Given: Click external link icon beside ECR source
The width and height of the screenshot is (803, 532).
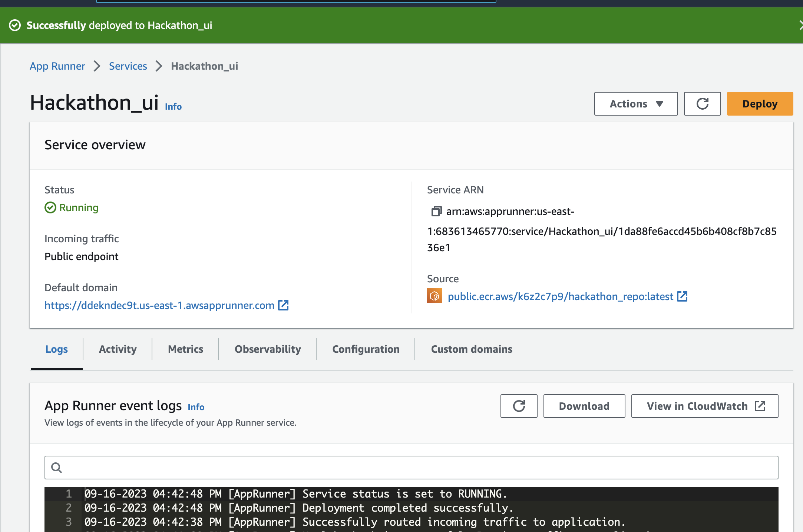Looking at the screenshot, I should (682, 296).
